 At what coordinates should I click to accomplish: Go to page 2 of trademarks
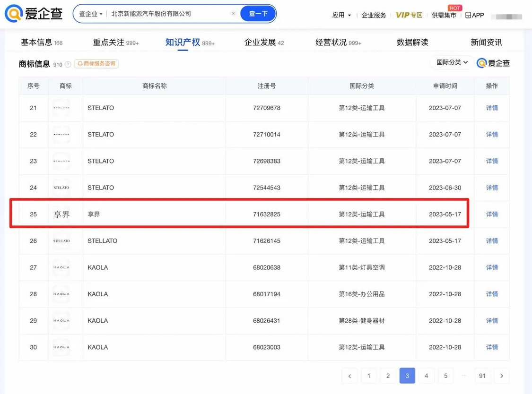click(x=388, y=376)
